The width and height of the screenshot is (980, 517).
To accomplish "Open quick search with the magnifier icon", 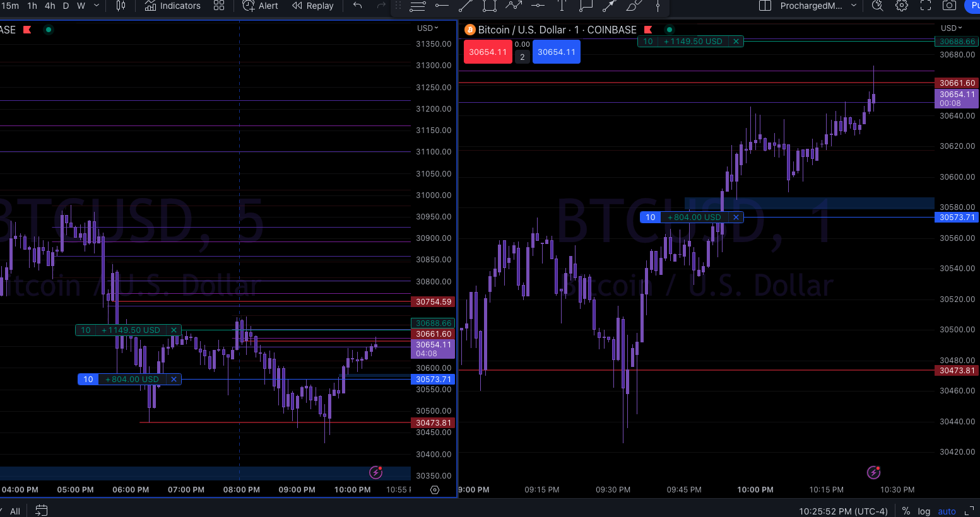I will point(877,6).
